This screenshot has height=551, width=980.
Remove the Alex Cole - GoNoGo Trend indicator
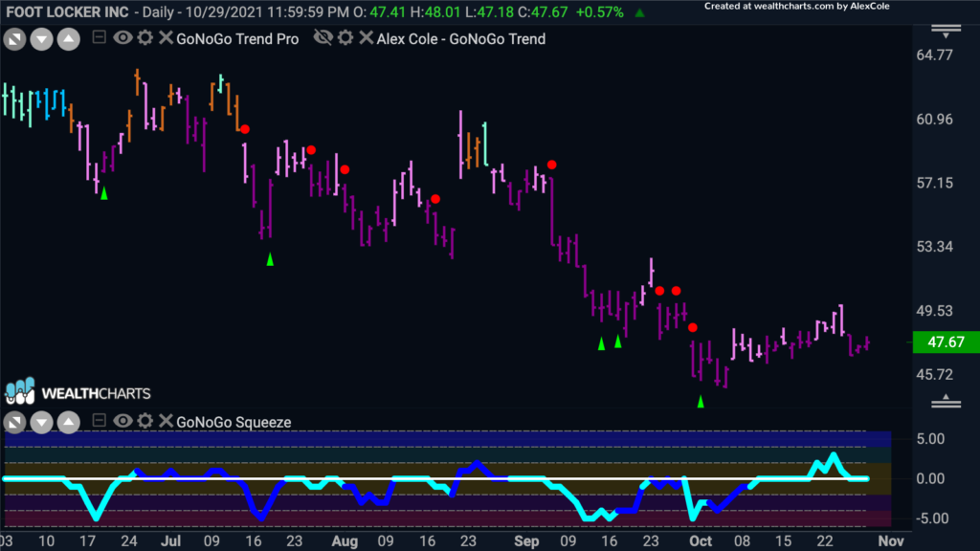pos(366,38)
